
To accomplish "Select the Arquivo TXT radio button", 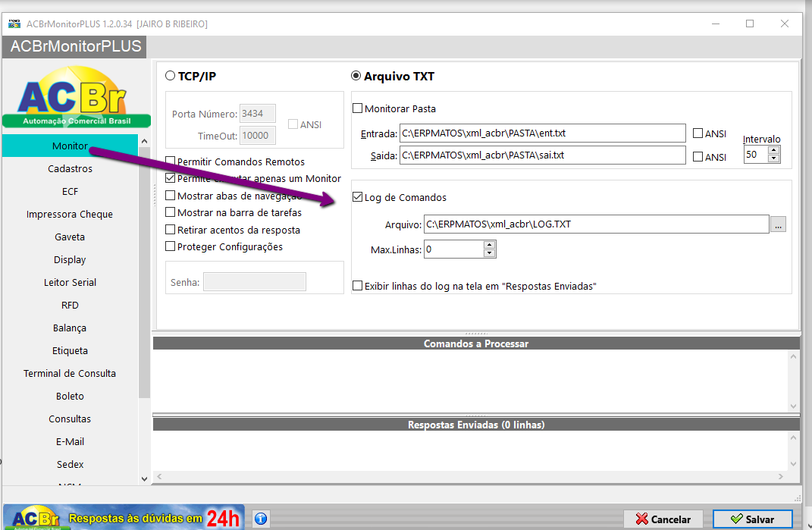I will [x=356, y=76].
